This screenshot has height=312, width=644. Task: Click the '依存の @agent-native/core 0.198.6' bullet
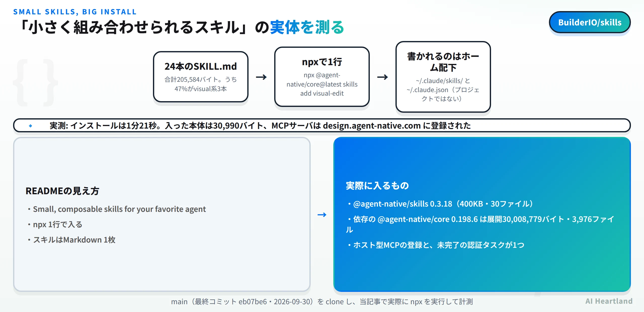click(x=480, y=224)
